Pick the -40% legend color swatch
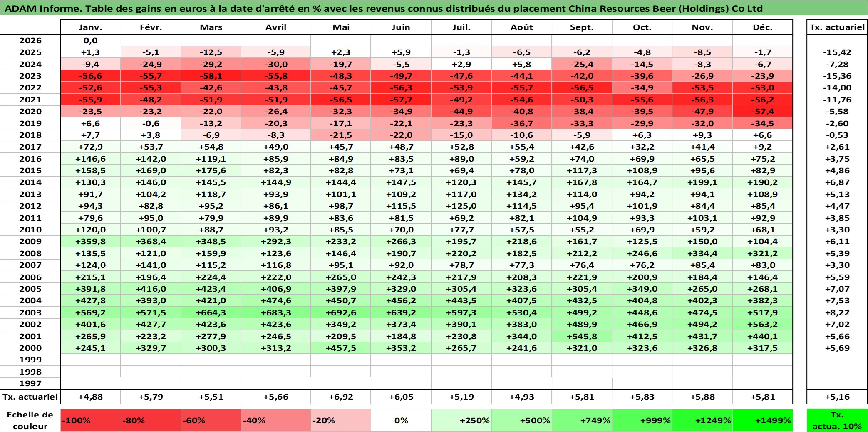 coord(276,420)
